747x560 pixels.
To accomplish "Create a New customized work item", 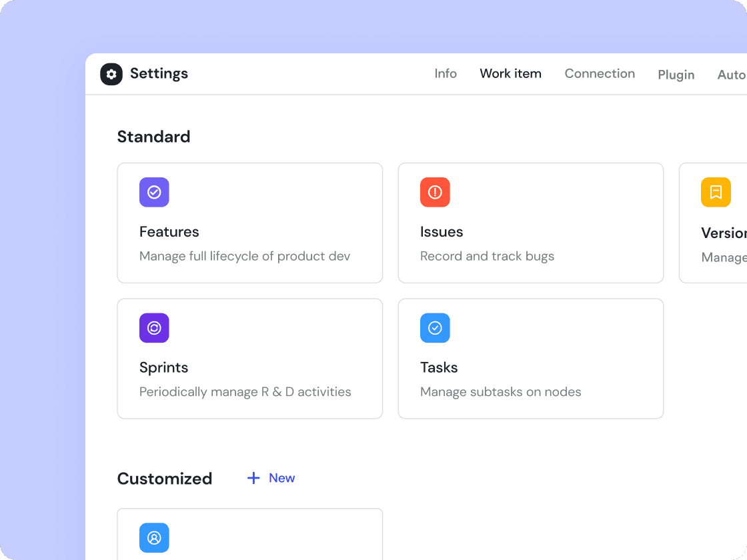I will click(271, 477).
